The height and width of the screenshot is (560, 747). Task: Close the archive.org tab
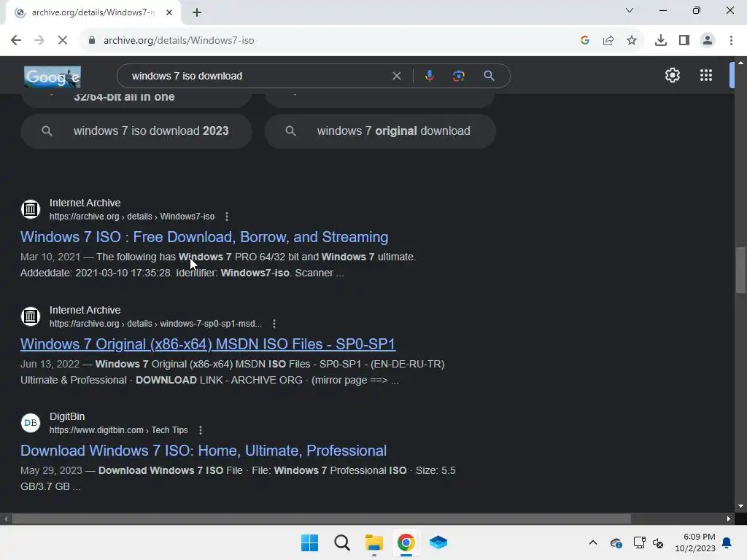pyautogui.click(x=169, y=13)
